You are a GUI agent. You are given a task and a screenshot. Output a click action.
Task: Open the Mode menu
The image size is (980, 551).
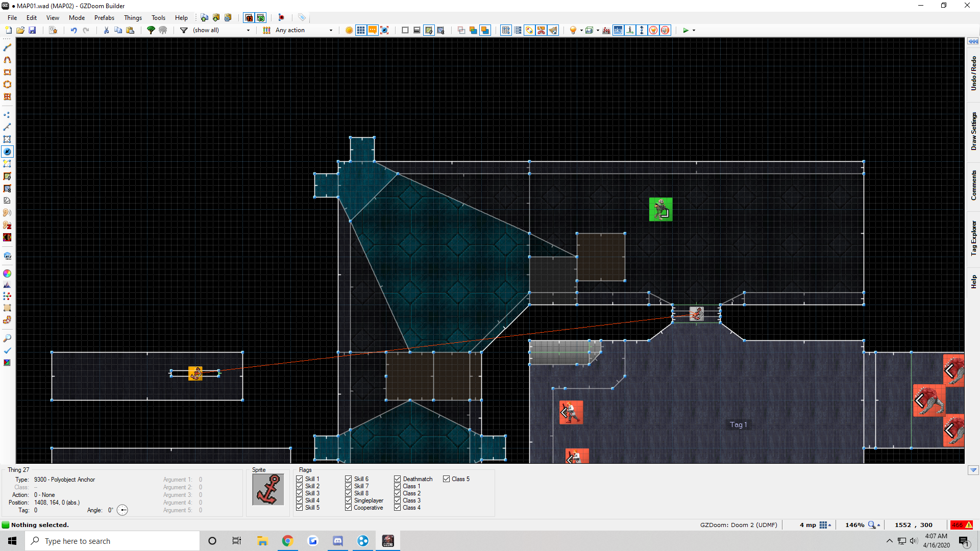coord(77,18)
